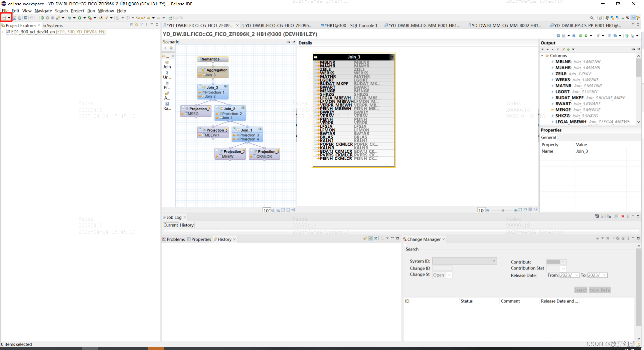Collapse the Projection_4 node with CKMLCR
This screenshot has height=350, width=644.
click(251, 150)
